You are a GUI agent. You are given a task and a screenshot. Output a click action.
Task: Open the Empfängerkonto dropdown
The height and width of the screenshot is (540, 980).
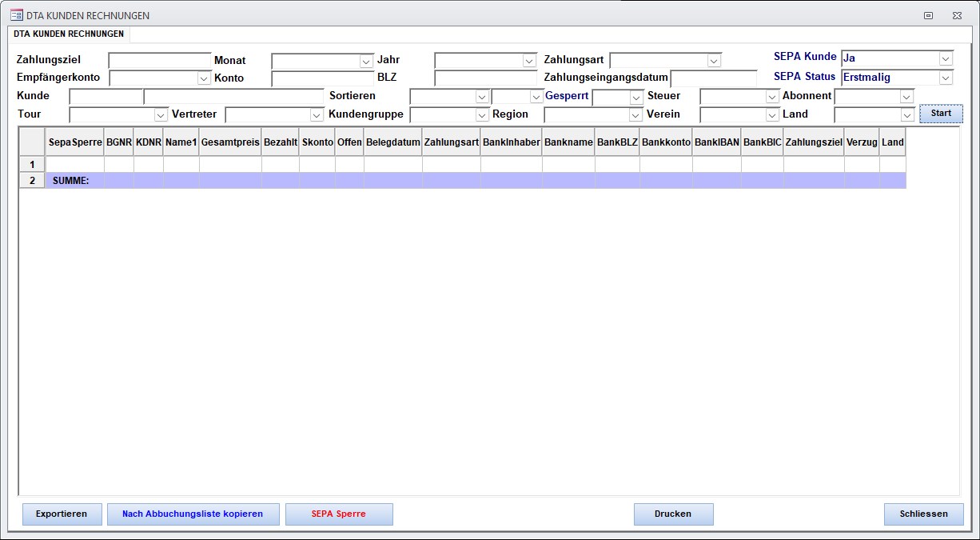(x=204, y=78)
